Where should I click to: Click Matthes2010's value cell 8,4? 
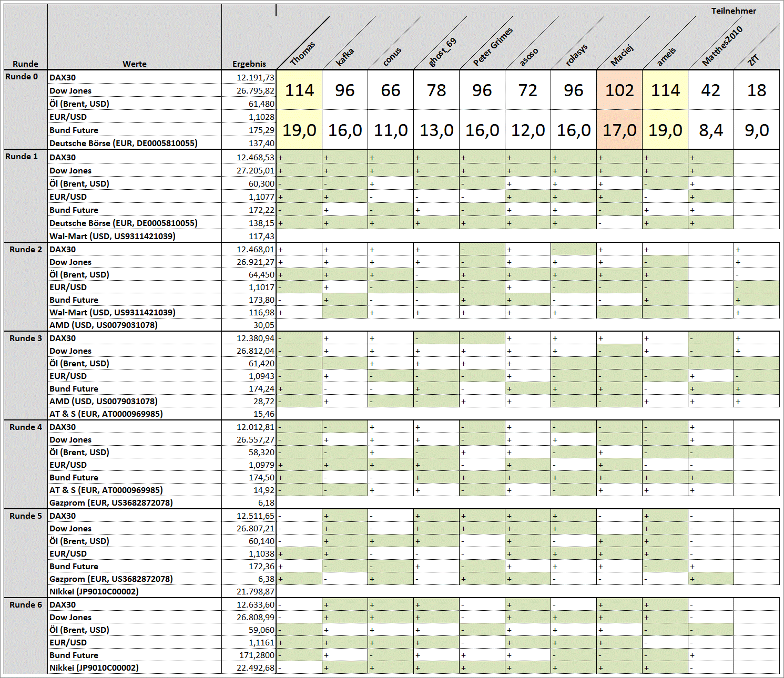(711, 130)
